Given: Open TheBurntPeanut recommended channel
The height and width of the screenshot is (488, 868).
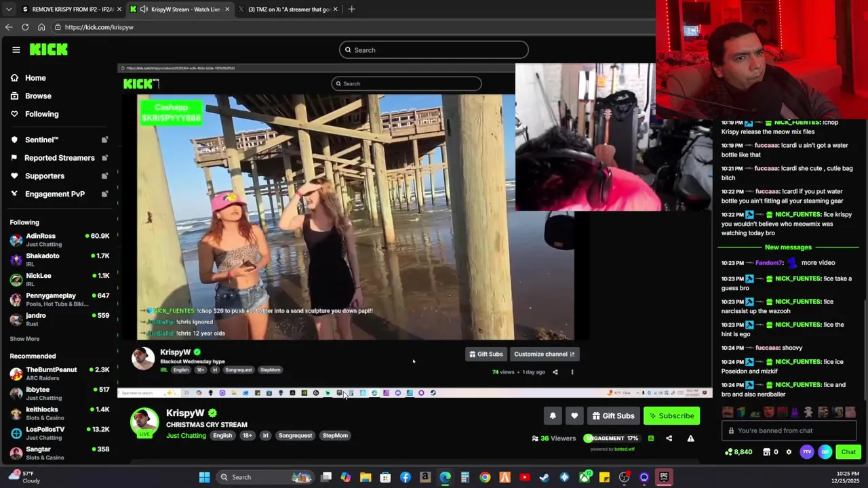Looking at the screenshot, I should point(60,373).
